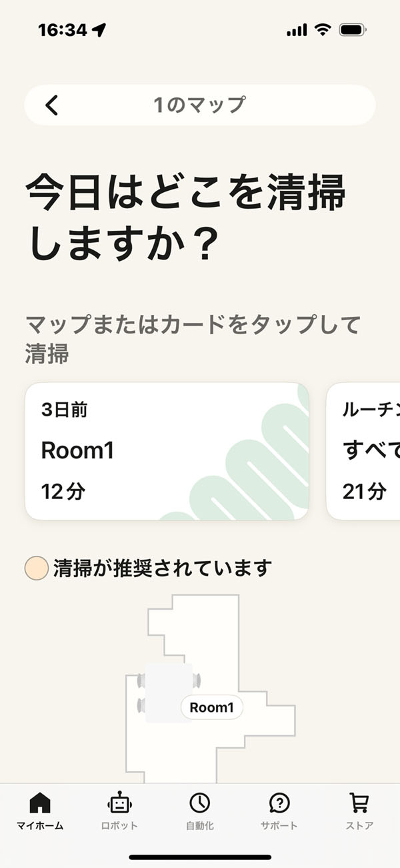Select the Room1 card from 3日前
This screenshot has width=400, height=868.
click(x=167, y=451)
